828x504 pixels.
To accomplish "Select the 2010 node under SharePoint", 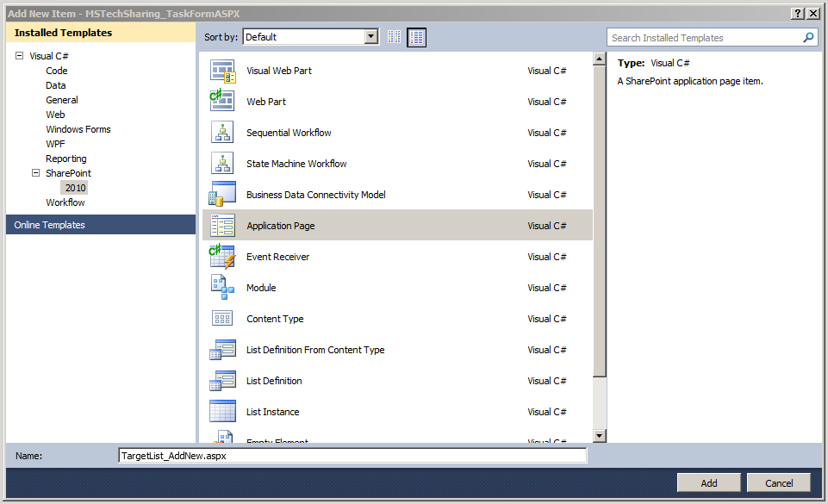I will [x=75, y=187].
